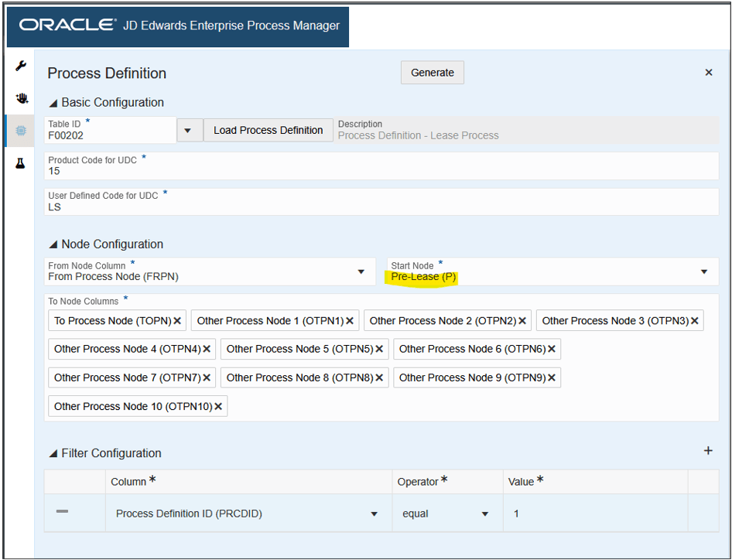The image size is (732, 560).
Task: Click Other Process Node 10 (OTPN10) label
Action: click(x=134, y=407)
